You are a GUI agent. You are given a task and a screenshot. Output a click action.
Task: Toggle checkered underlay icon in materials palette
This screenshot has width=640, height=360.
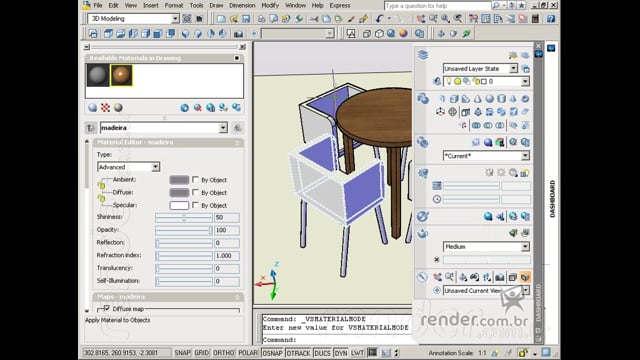coord(105,108)
